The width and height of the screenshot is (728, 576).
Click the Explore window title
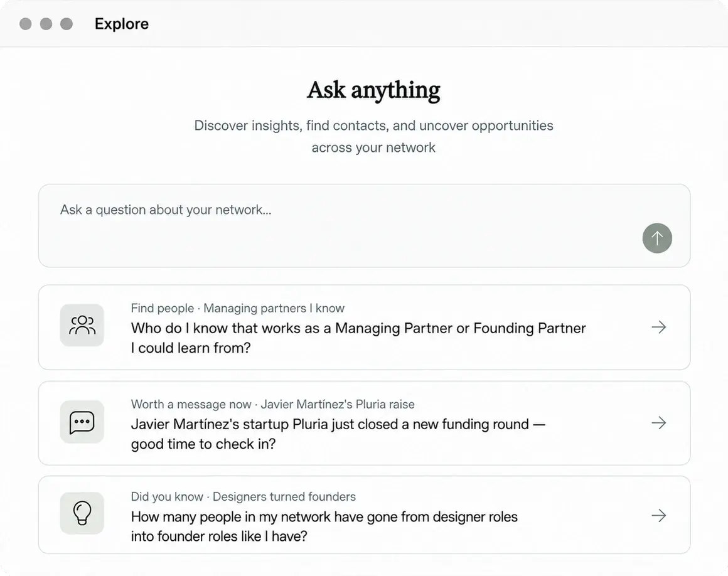(x=122, y=24)
